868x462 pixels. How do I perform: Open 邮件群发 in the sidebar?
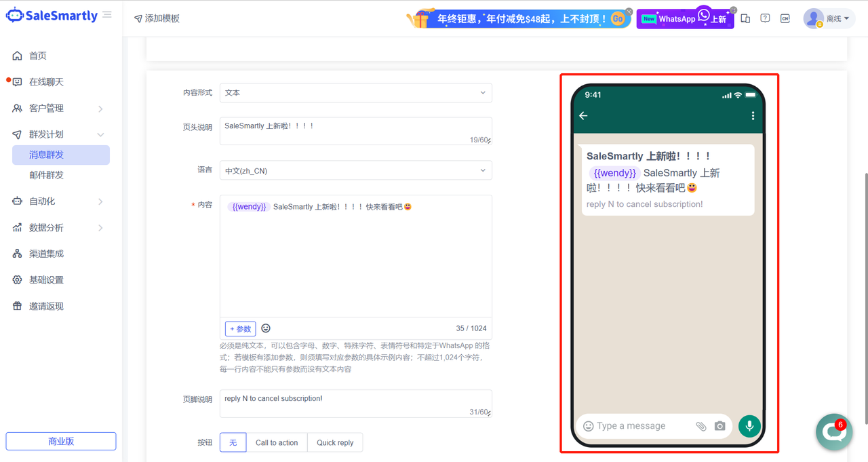coord(46,175)
